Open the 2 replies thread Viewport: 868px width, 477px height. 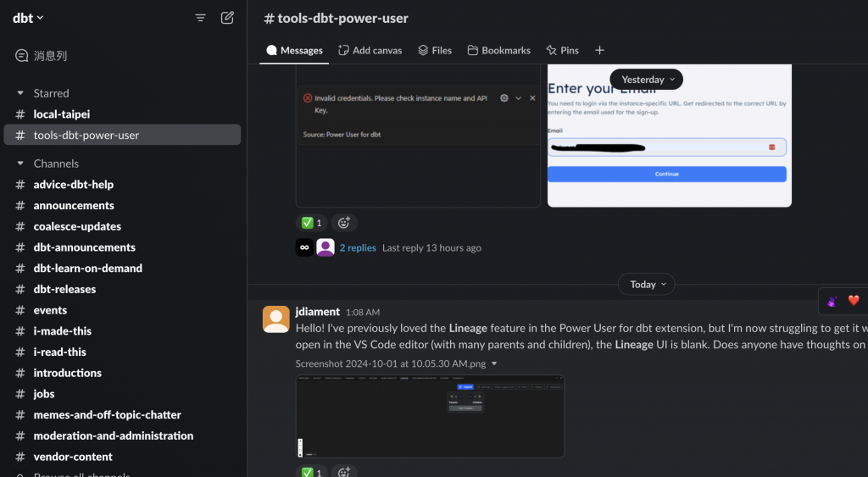pos(358,248)
